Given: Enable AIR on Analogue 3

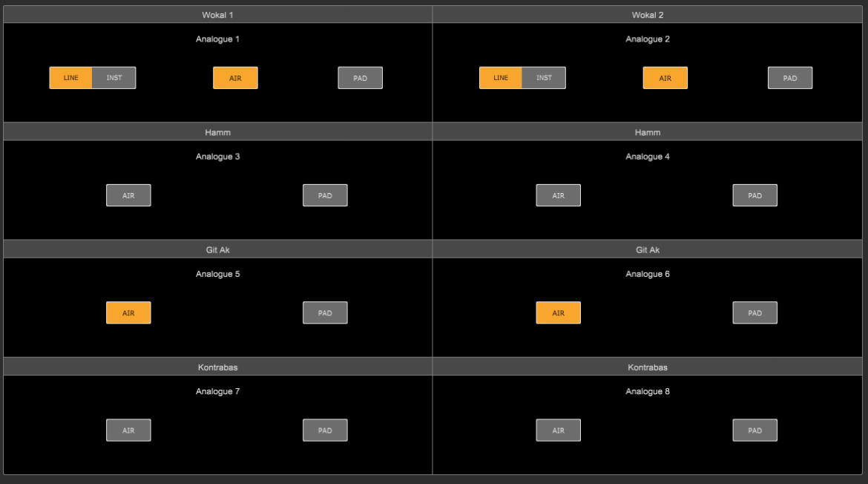Looking at the screenshot, I should coord(128,195).
